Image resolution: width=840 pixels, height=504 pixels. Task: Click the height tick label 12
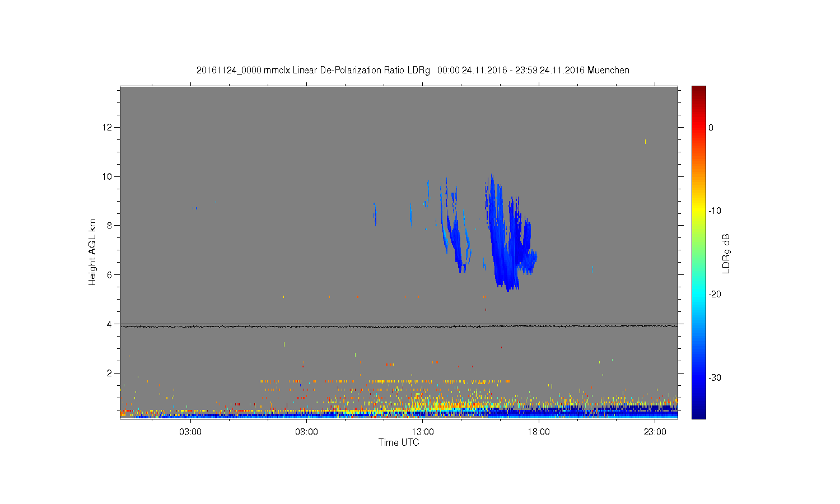108,128
